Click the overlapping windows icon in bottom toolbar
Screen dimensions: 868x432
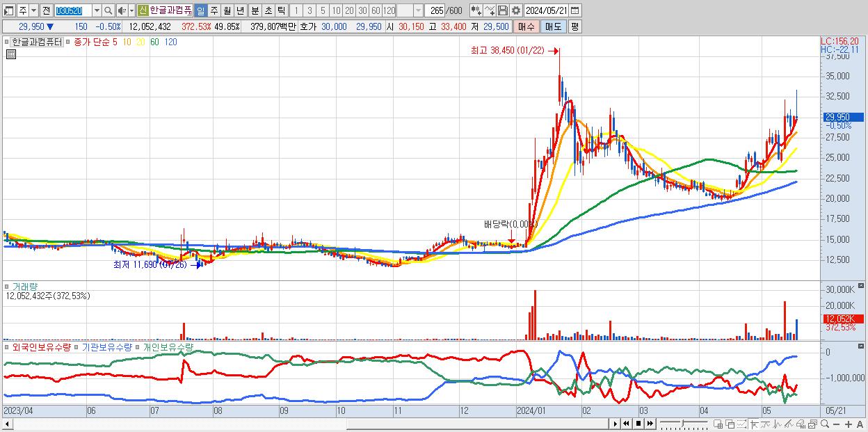click(730, 424)
